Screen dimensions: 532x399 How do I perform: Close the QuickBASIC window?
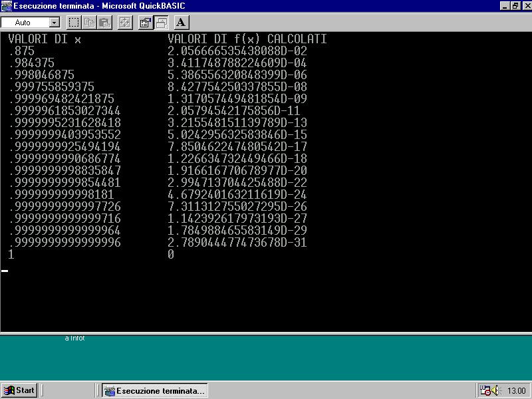[525, 6]
